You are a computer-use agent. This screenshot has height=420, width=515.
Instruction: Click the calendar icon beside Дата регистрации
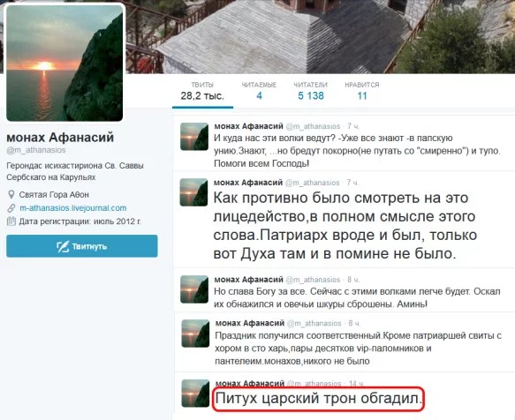[x=11, y=221]
